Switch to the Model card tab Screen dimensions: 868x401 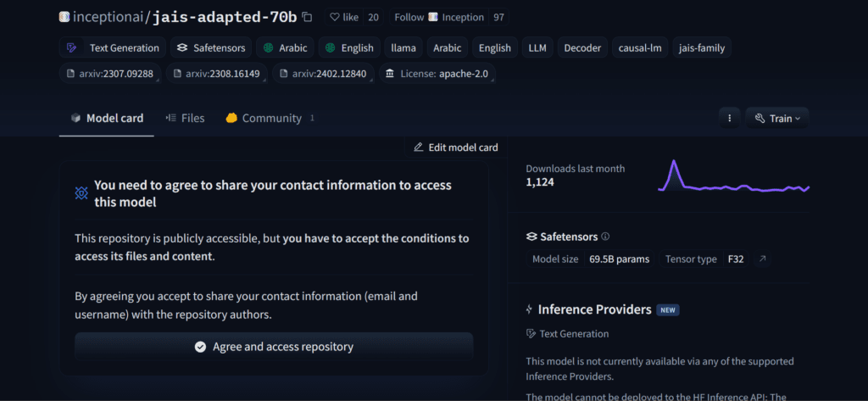pyautogui.click(x=107, y=118)
